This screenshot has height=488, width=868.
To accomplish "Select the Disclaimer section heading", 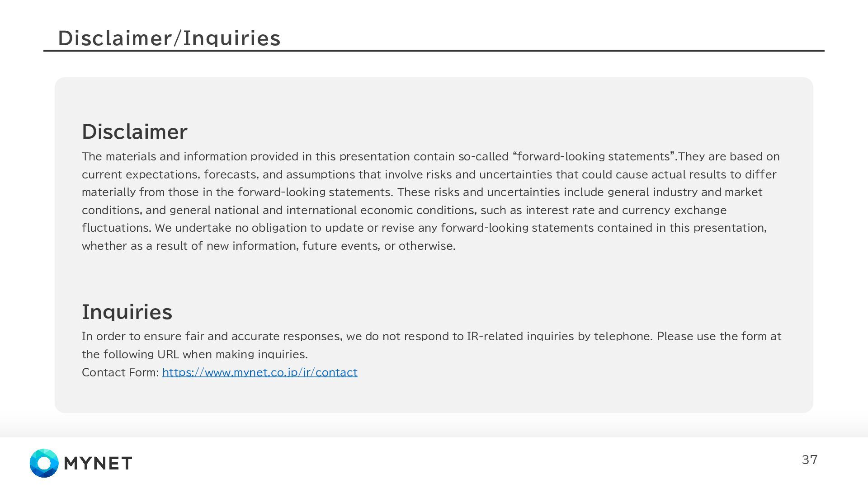I will (134, 131).
